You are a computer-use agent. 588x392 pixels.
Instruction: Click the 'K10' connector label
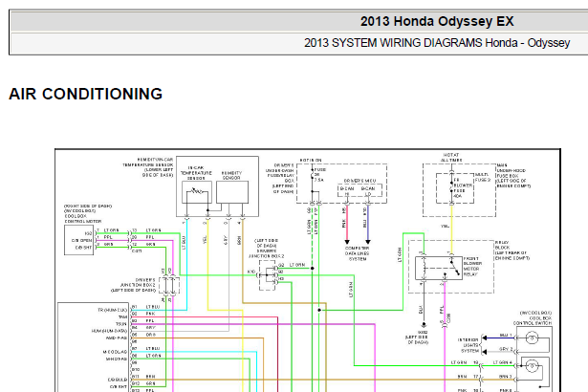[x=251, y=272]
